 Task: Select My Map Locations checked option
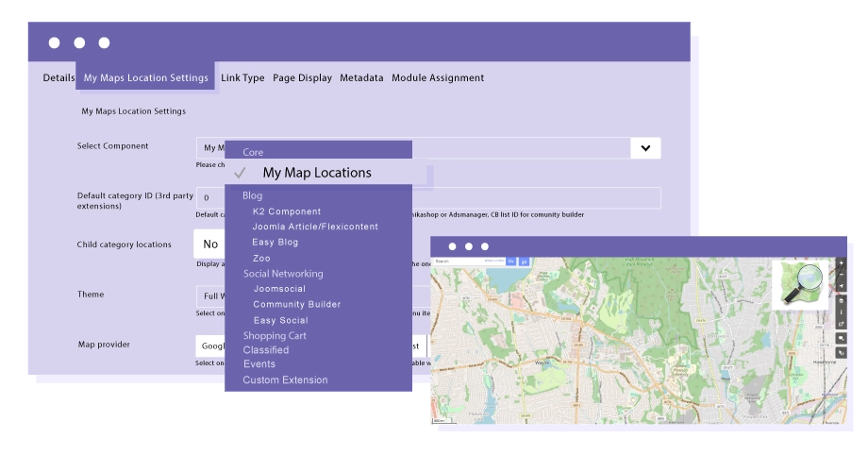[x=325, y=173]
